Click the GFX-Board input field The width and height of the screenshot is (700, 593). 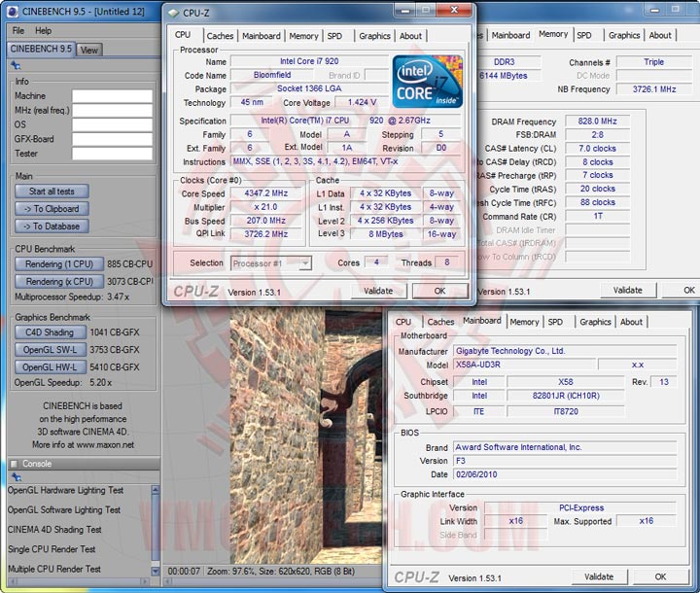112,139
